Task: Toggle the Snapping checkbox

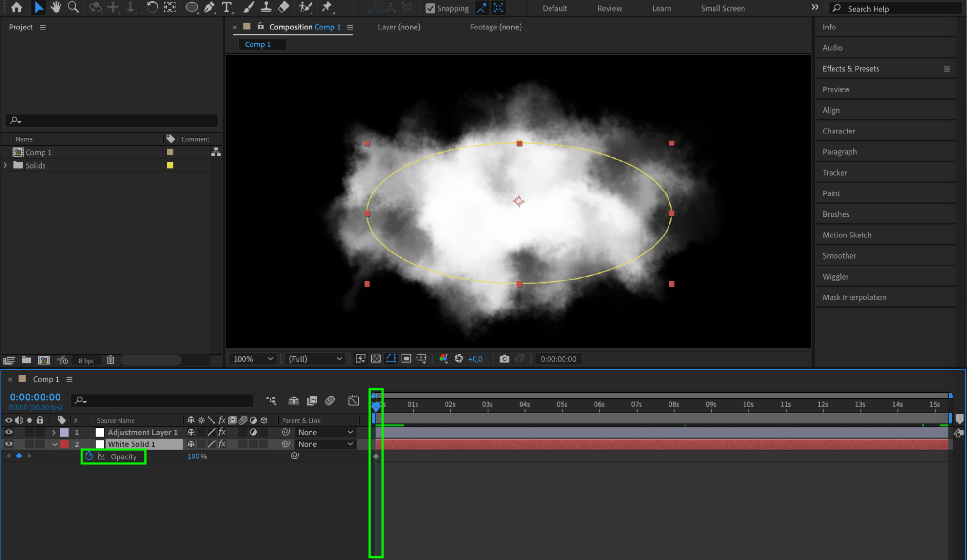Action: tap(430, 8)
